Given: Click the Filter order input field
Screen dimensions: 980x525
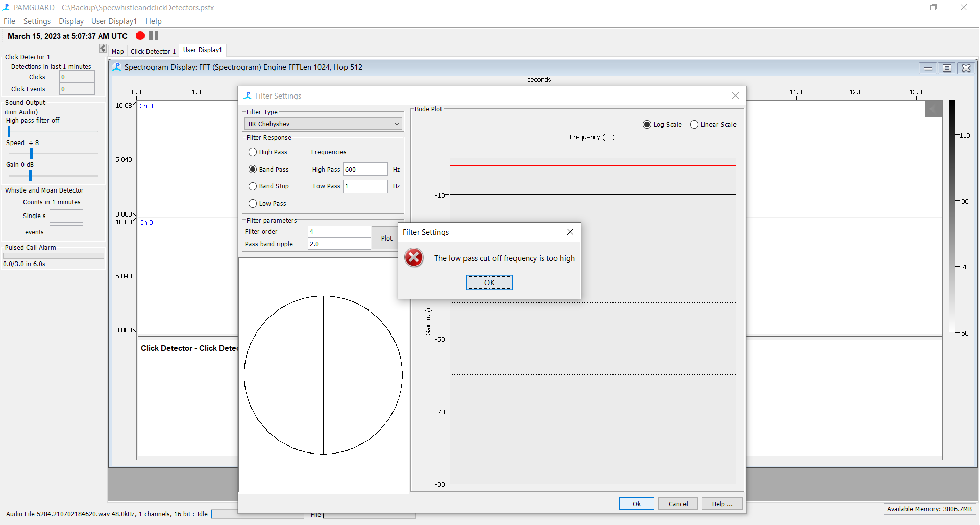Looking at the screenshot, I should [x=339, y=231].
